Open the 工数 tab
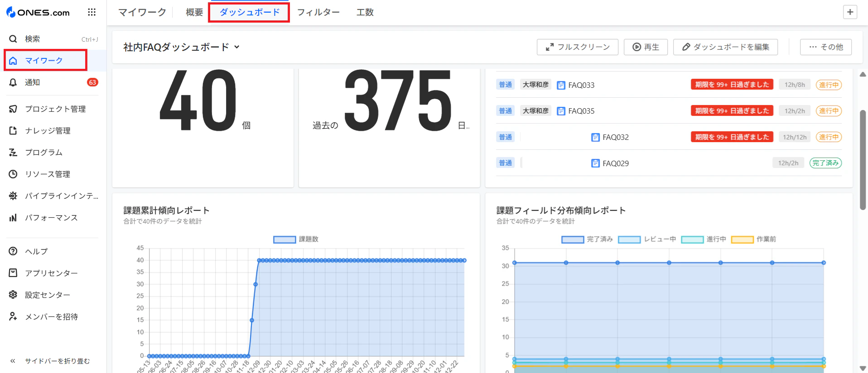The width and height of the screenshot is (868, 373). (x=365, y=12)
